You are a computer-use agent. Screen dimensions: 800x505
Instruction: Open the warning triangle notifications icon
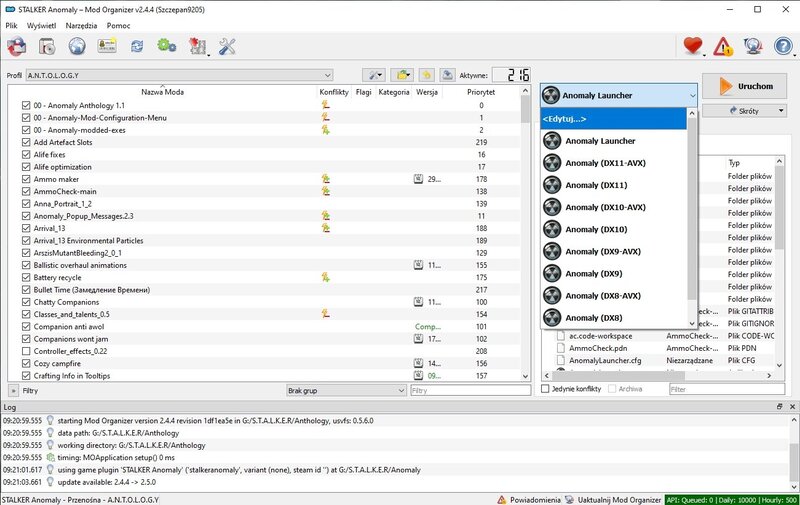(x=723, y=46)
